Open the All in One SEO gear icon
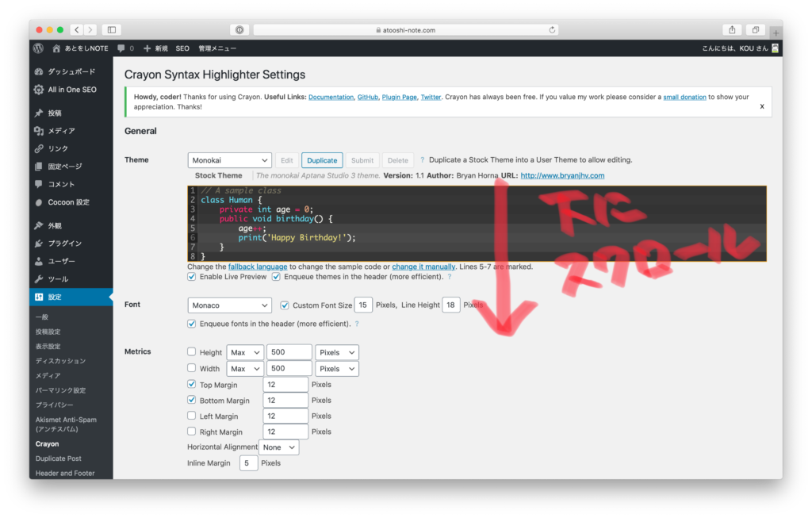The height and width of the screenshot is (518, 812). pos(39,90)
